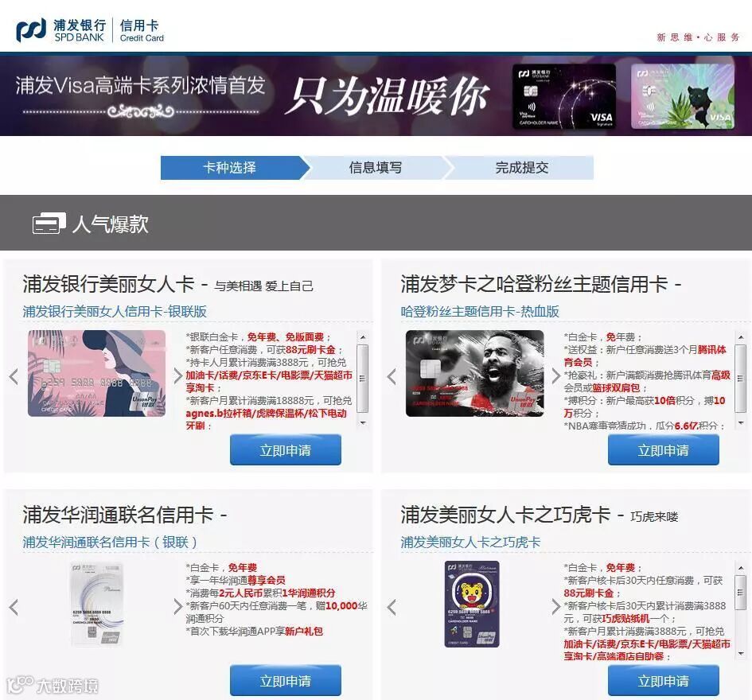Show next image for 巧虎卡 card
This screenshot has width=752, height=700.
pos(556,607)
